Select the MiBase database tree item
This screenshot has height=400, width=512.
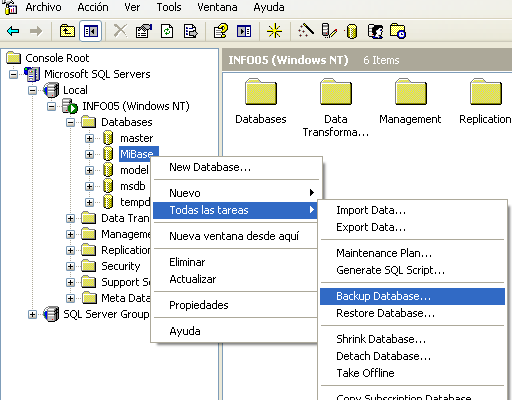click(138, 154)
